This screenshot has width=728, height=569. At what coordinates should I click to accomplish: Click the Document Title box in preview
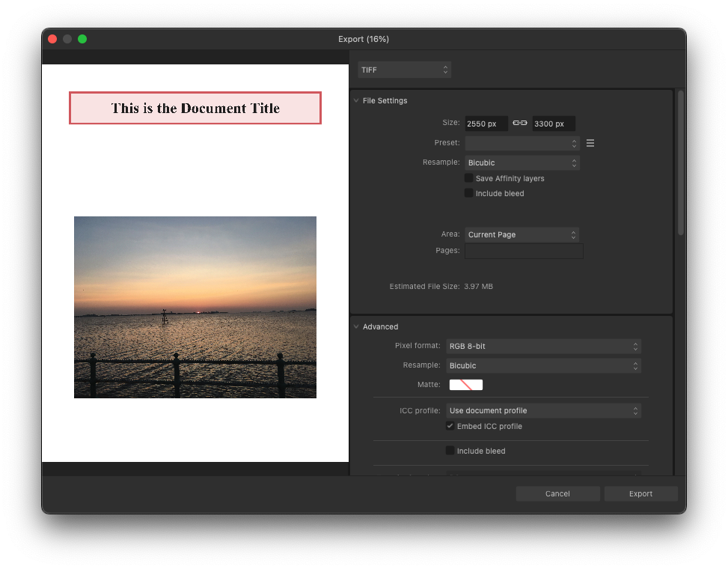[x=195, y=108]
